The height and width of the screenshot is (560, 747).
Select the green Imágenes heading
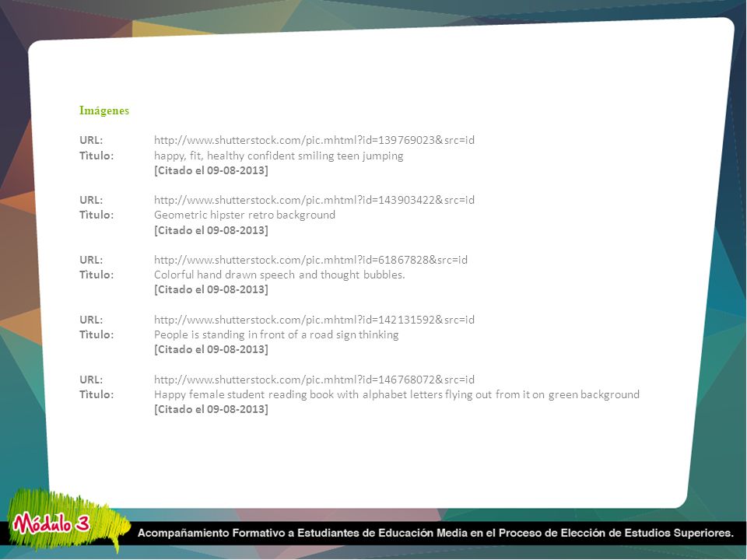click(x=103, y=110)
